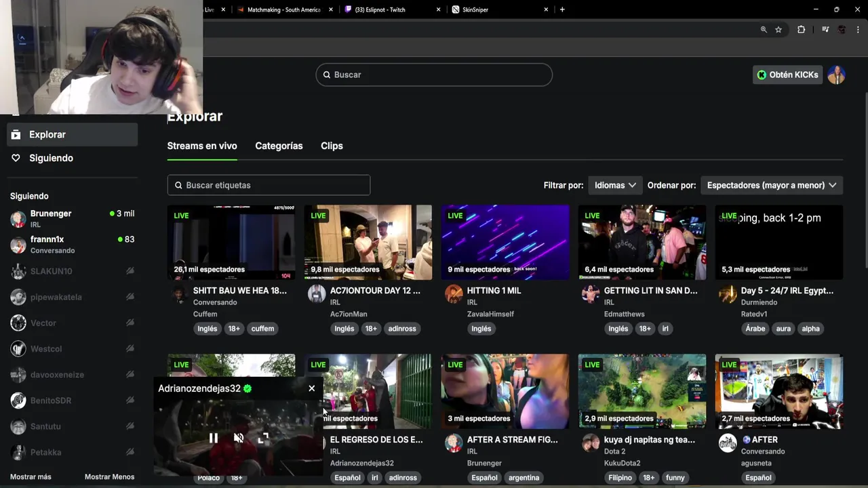Switch to Streams en vivo tab
Viewport: 868px width, 488px height.
click(x=202, y=146)
